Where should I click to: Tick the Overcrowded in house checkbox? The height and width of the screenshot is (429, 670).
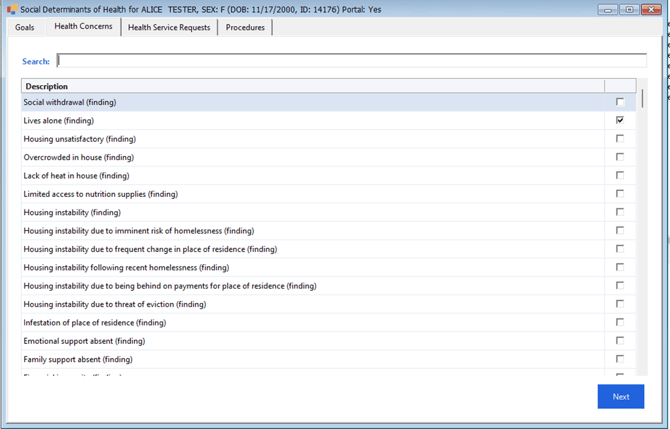click(620, 157)
